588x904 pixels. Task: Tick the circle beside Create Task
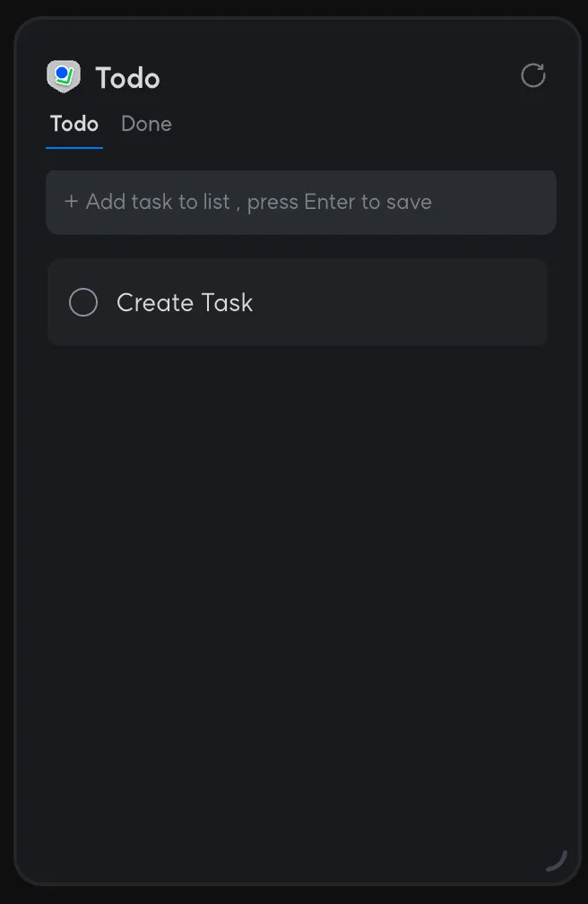pos(83,302)
